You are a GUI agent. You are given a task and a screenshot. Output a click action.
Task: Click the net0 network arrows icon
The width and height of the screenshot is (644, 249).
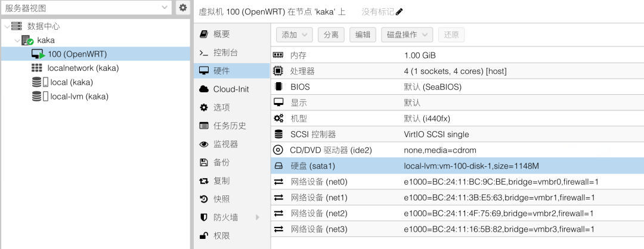[278, 182]
